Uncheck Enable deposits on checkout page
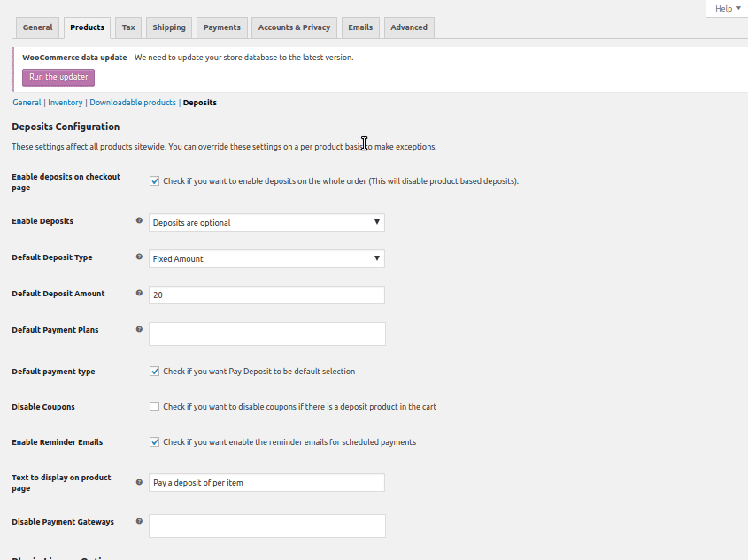Viewport: 748px width, 560px height. tap(155, 181)
